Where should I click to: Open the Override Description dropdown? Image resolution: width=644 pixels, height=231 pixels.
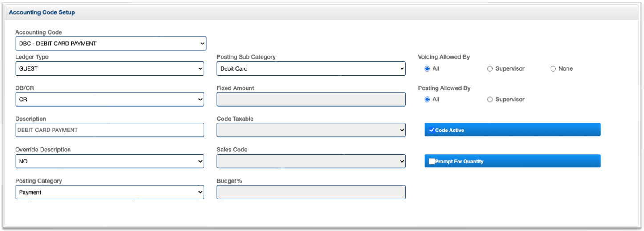coord(109,161)
